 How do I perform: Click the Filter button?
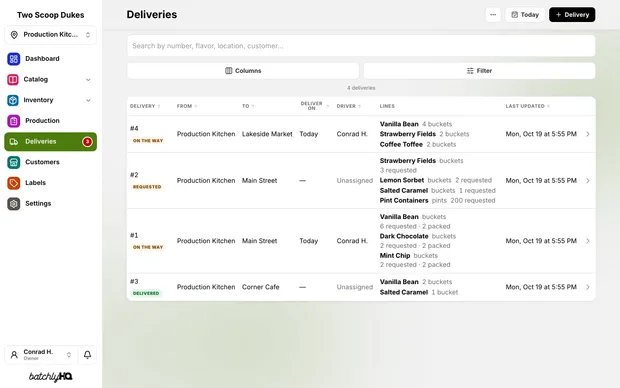(479, 71)
